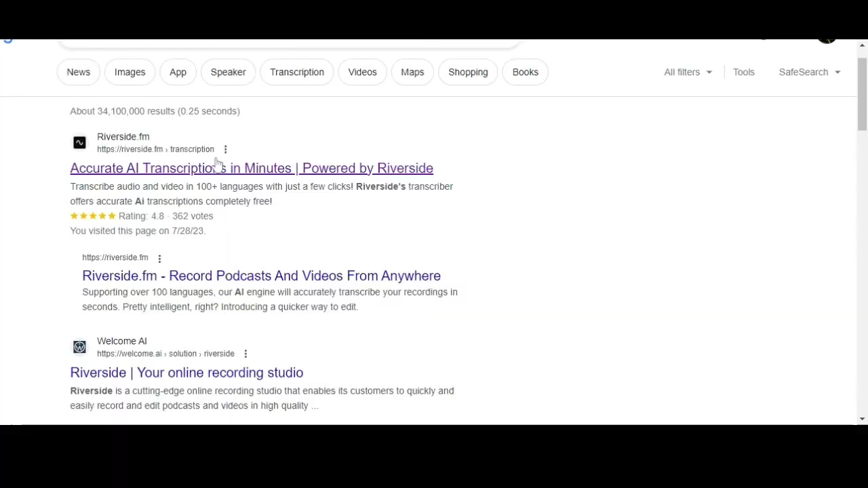This screenshot has height=488, width=868.
Task: Click the Welcome AI site name
Action: coord(122,341)
